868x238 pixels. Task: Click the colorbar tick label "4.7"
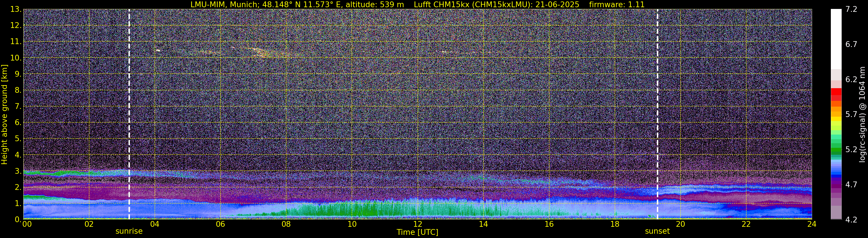(x=851, y=185)
